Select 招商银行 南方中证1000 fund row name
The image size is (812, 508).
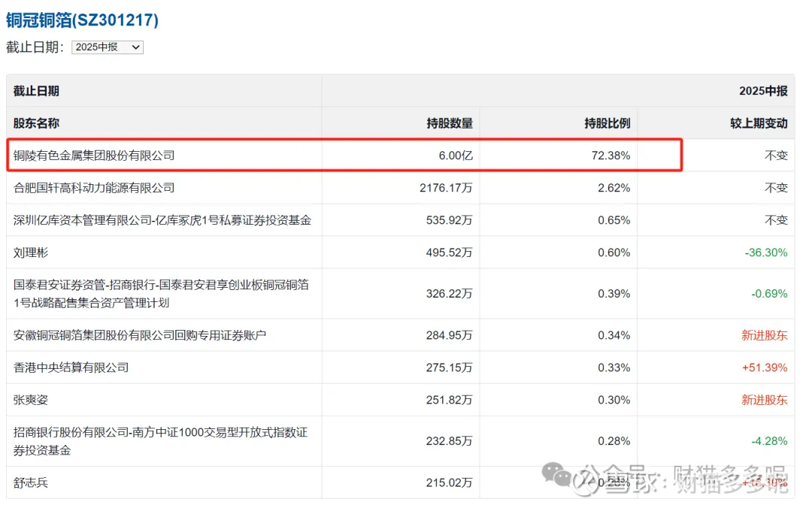coord(161,441)
